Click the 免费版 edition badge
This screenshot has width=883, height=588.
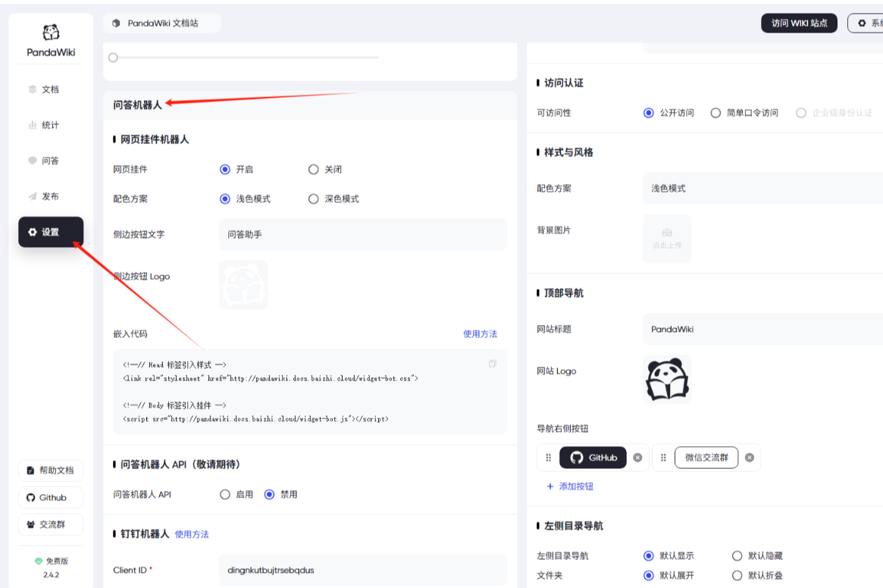52,561
